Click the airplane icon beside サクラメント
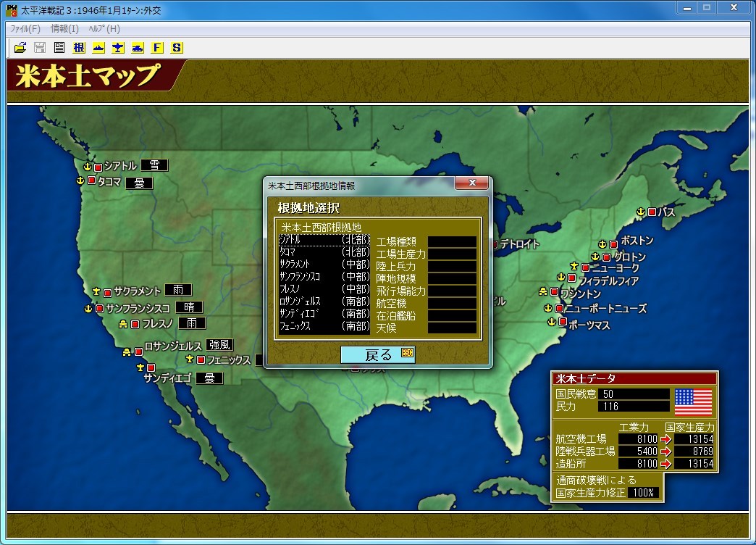The height and width of the screenshot is (545, 756). click(x=96, y=291)
